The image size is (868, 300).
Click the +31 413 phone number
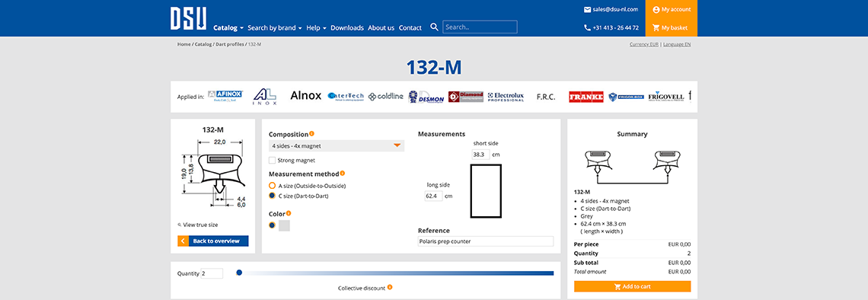pyautogui.click(x=615, y=27)
